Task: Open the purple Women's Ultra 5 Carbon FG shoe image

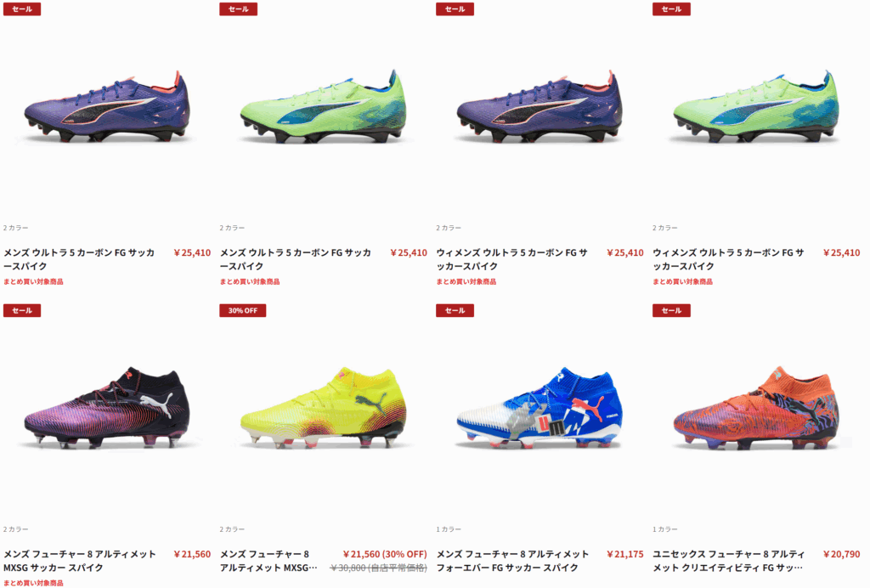Action: (x=540, y=107)
